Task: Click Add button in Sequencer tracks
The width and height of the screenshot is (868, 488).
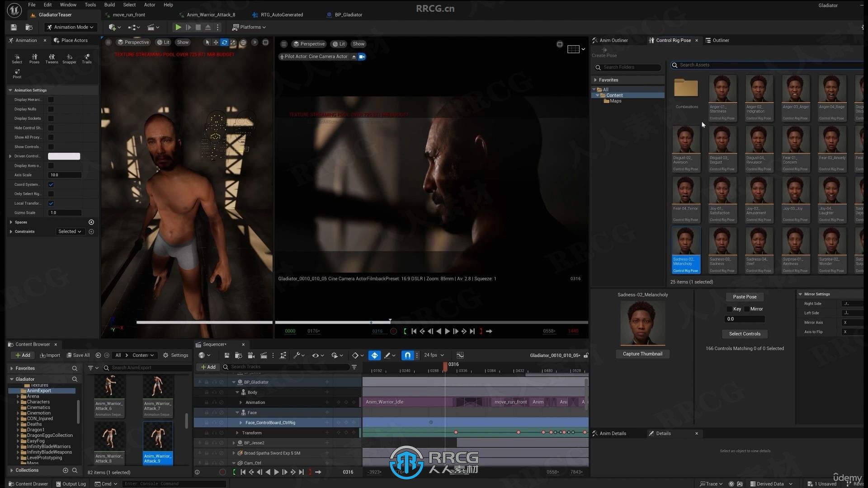Action: click(208, 367)
